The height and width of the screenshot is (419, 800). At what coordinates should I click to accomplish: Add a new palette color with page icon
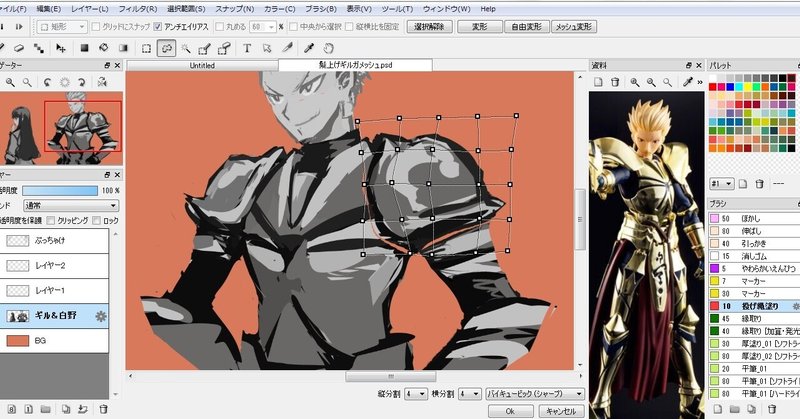pos(743,184)
